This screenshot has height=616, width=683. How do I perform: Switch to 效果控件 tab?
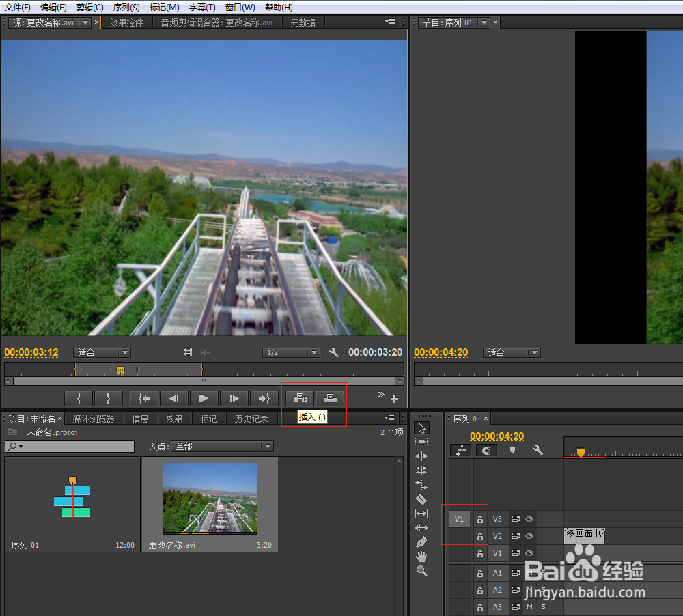[x=126, y=23]
